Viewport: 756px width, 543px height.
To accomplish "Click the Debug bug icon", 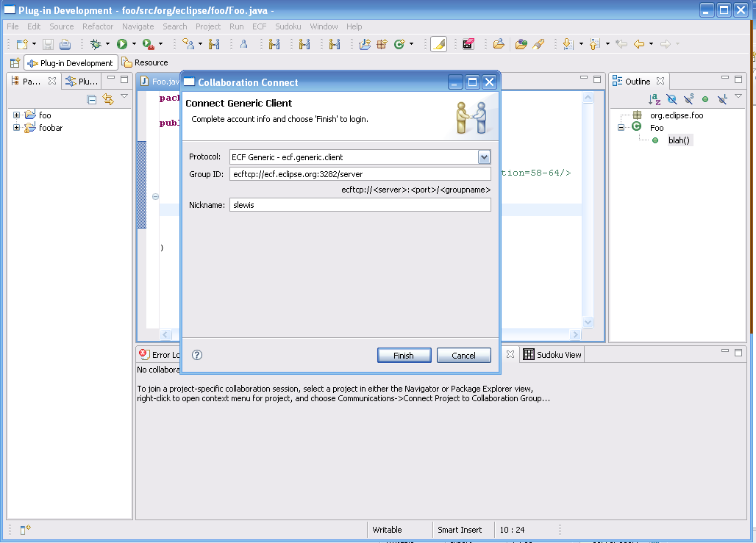I will pyautogui.click(x=96, y=44).
